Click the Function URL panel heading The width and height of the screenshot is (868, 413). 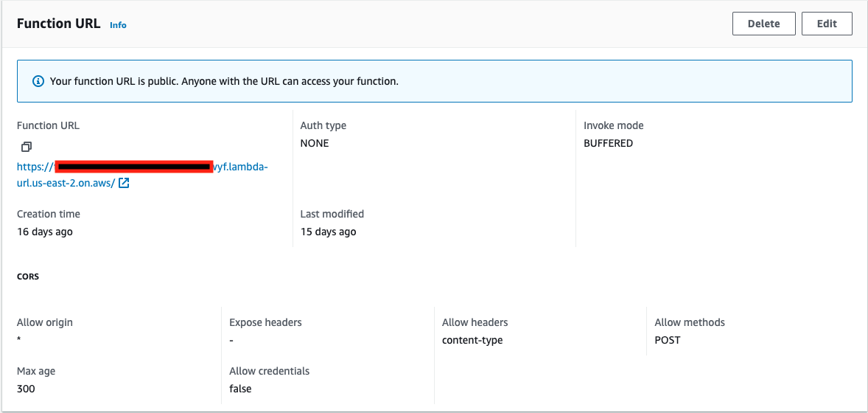coord(58,24)
